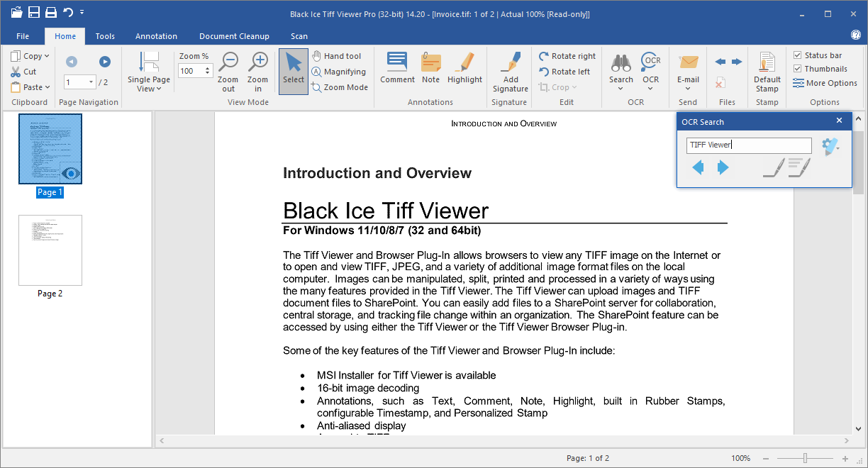The height and width of the screenshot is (468, 868).
Task: Click the plus button of status bar zoom slider
Action: tap(845, 458)
